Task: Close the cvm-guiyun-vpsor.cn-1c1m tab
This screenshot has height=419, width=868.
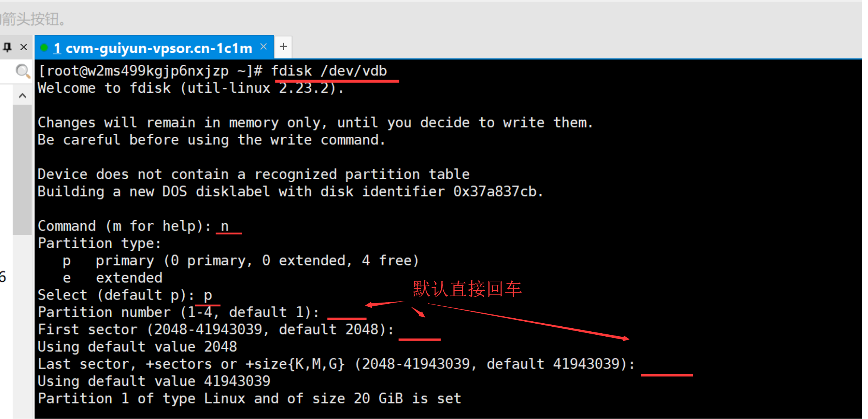Action: tap(263, 46)
